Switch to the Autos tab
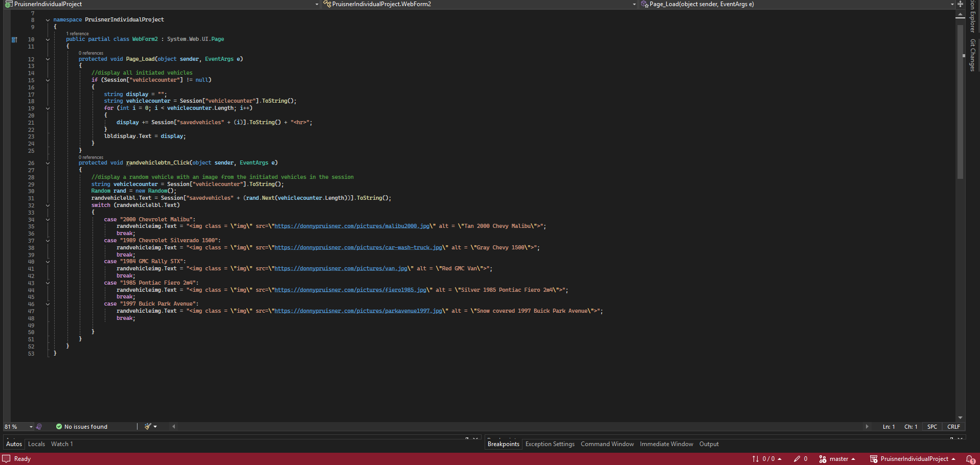Image resolution: width=980 pixels, height=465 pixels. 14,444
